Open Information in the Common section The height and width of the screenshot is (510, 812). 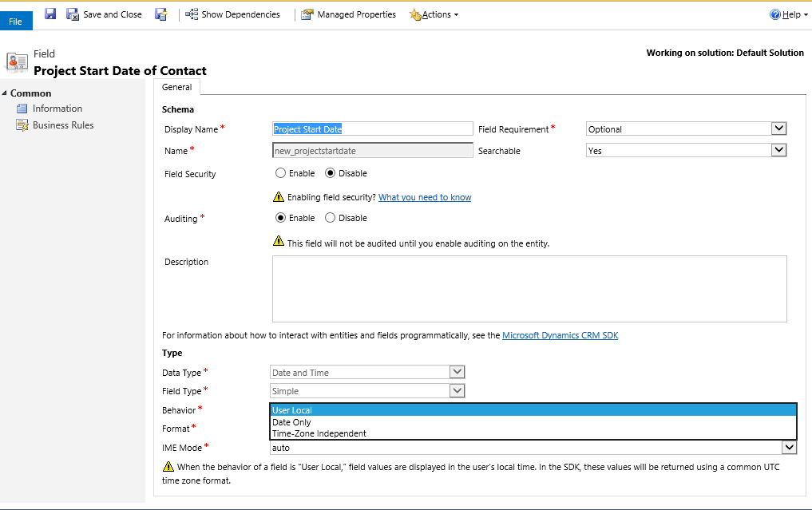(57, 109)
